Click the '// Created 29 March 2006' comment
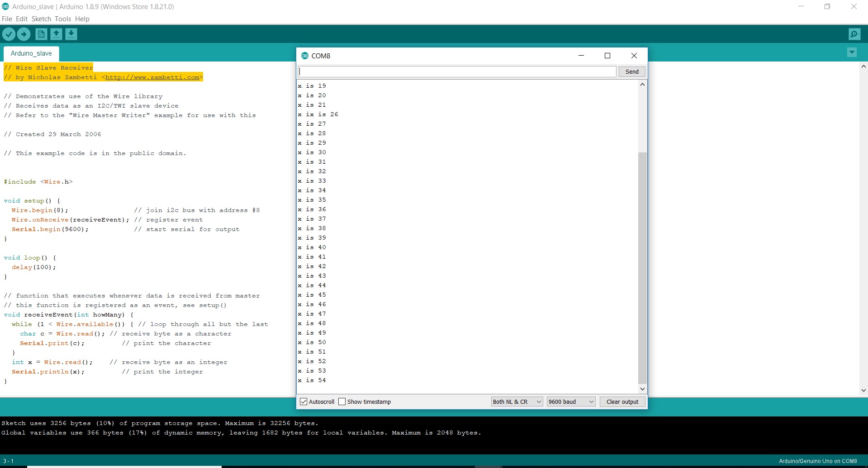868x468 pixels. [x=52, y=134]
